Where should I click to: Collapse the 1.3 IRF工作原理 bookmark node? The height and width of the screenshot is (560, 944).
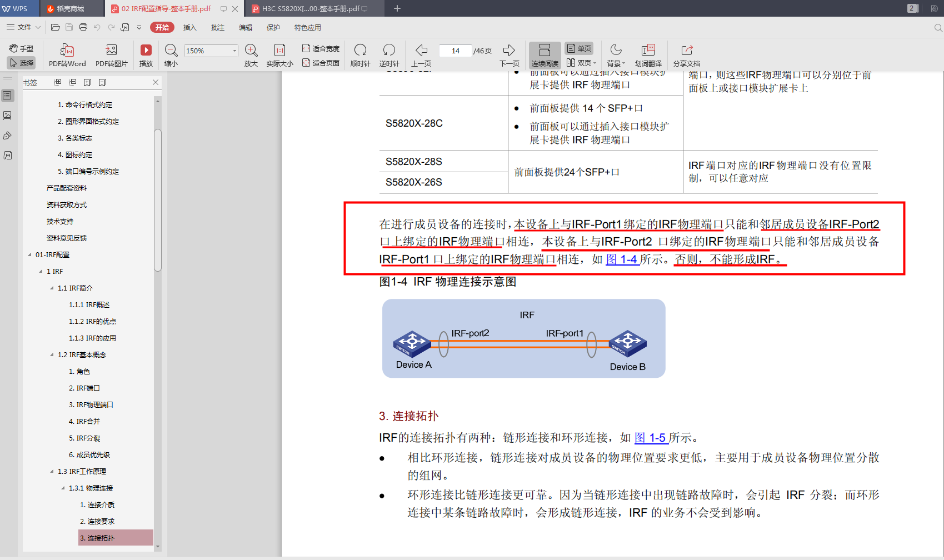pyautogui.click(x=52, y=472)
